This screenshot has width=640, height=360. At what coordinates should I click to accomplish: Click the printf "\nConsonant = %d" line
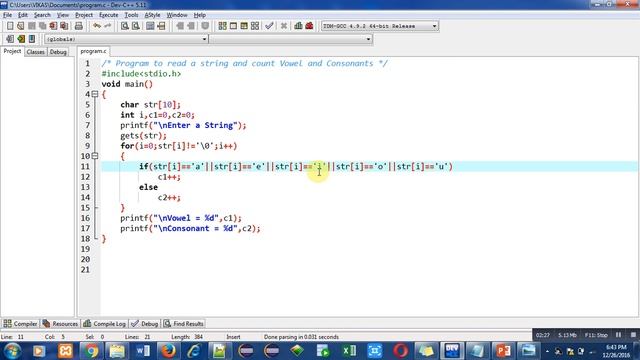[x=190, y=228]
